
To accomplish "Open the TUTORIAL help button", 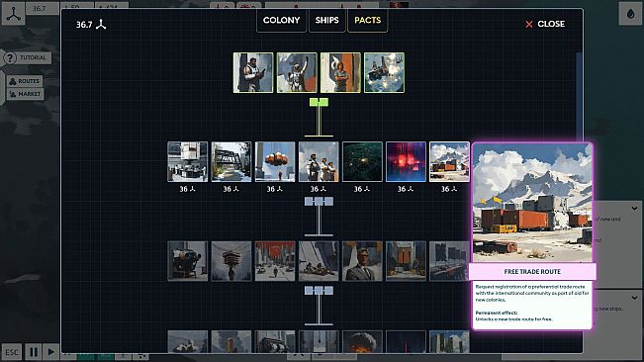I will tap(27, 58).
